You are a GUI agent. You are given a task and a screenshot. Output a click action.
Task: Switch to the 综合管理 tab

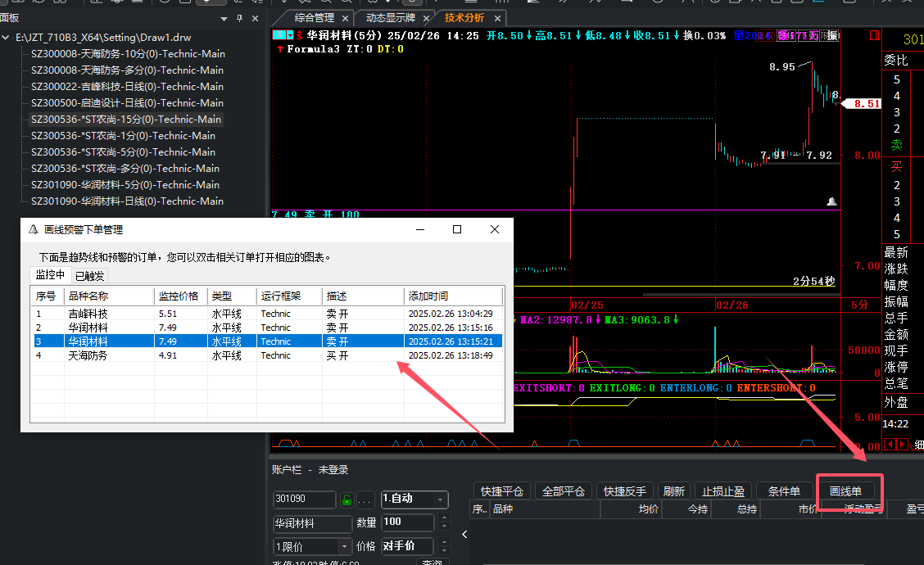314,18
